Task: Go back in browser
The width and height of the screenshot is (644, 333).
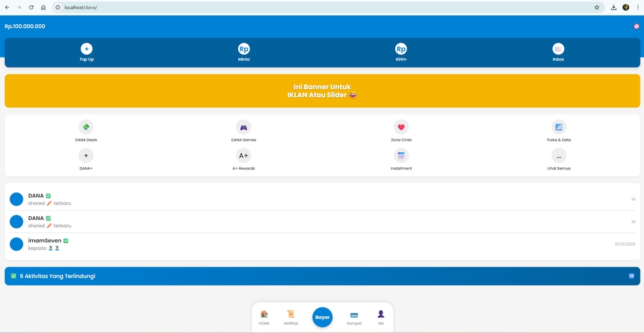Action: pos(7,7)
